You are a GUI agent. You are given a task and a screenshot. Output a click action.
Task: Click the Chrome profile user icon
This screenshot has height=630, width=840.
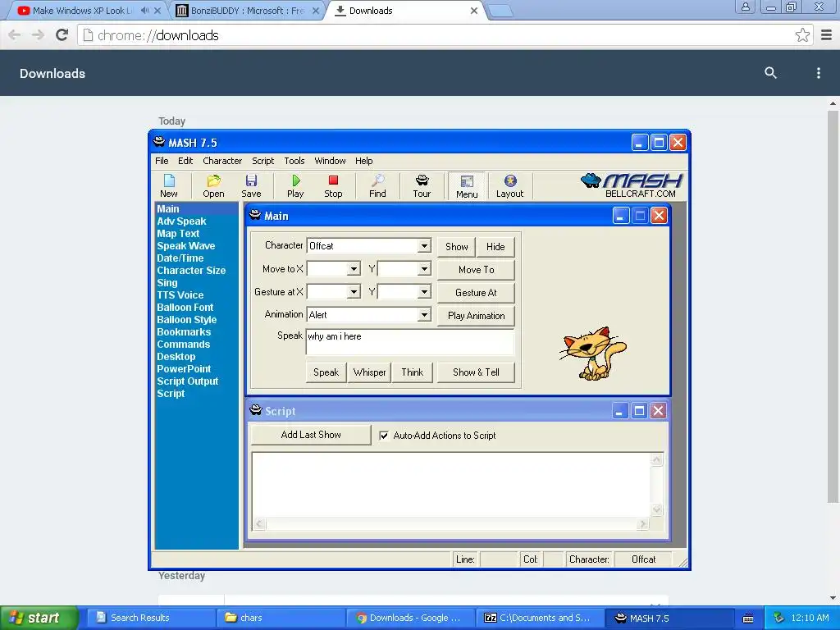(x=745, y=7)
